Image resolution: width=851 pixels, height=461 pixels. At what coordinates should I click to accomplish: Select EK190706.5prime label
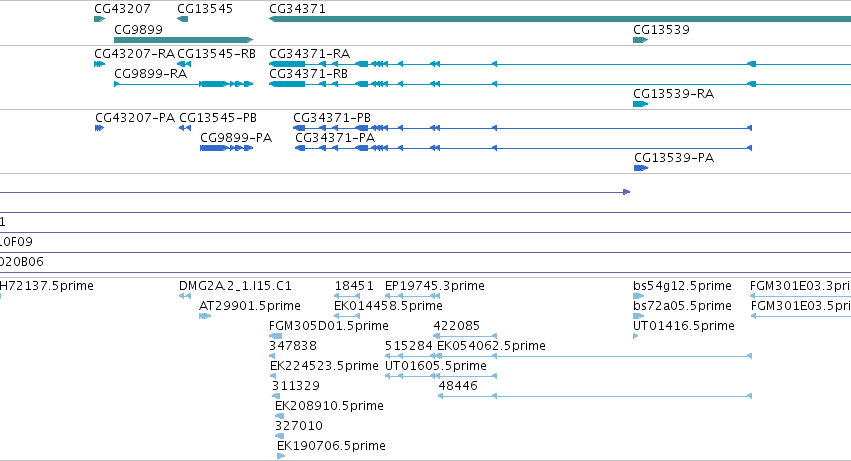[332, 446]
